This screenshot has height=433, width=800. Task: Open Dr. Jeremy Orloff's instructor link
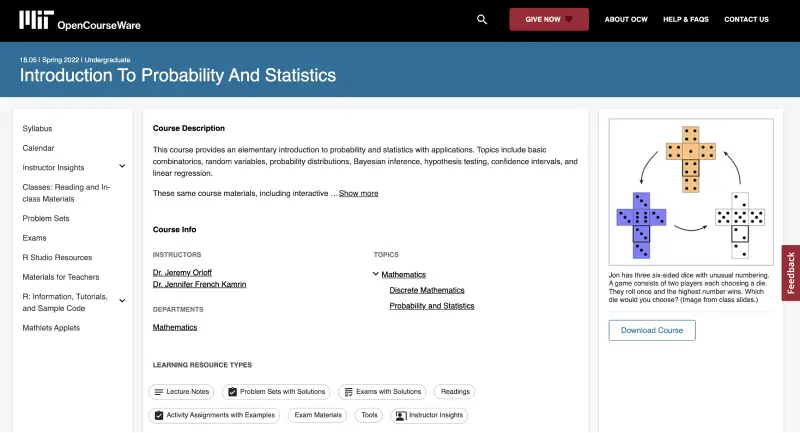(182, 272)
